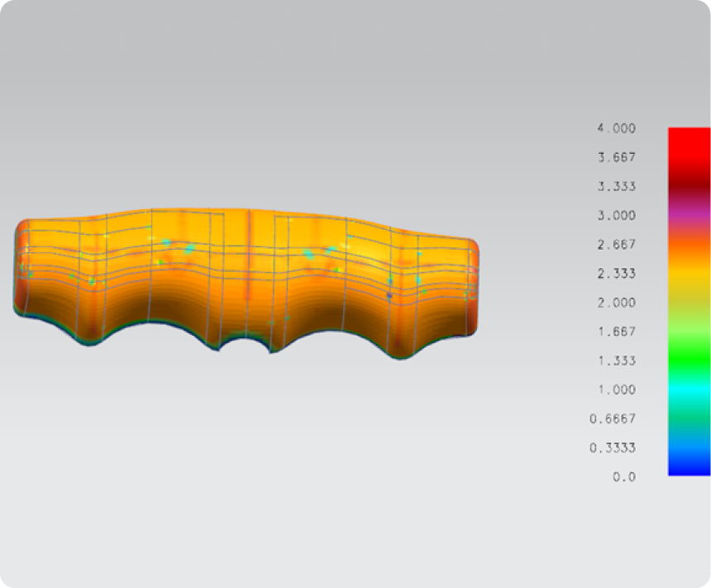Click the 2.333 legend label

point(616,273)
